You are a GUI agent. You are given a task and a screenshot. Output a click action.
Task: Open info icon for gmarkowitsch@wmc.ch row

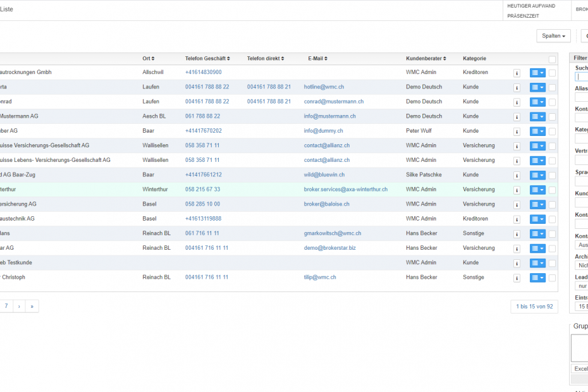(x=517, y=234)
